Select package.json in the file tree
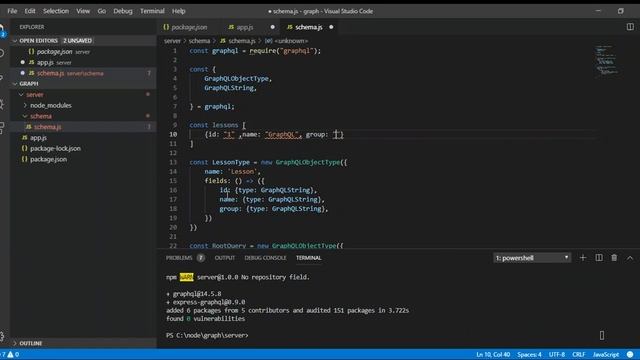Viewport: 640px width, 360px height. point(83,159)
